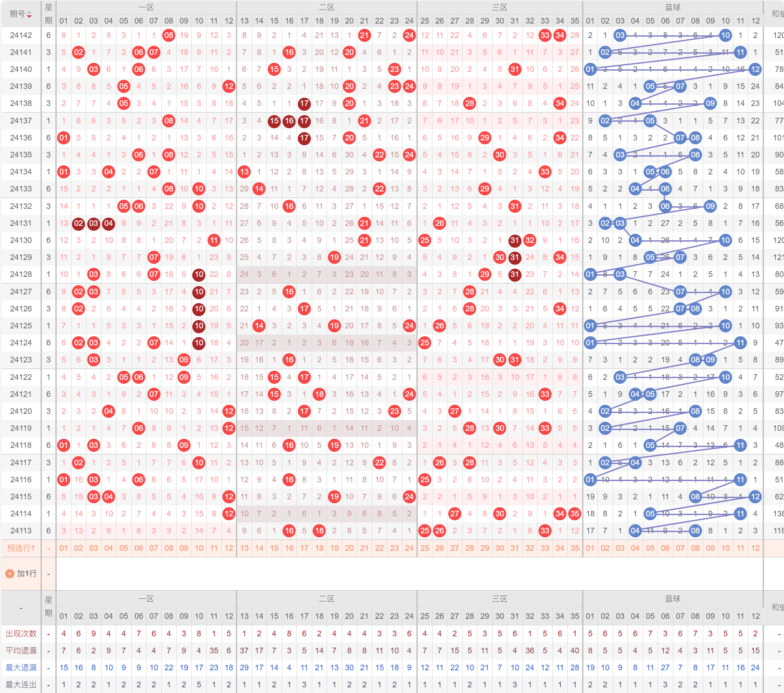
Task: Toggle red number 28 in 预选行1 row
Action: tap(470, 548)
